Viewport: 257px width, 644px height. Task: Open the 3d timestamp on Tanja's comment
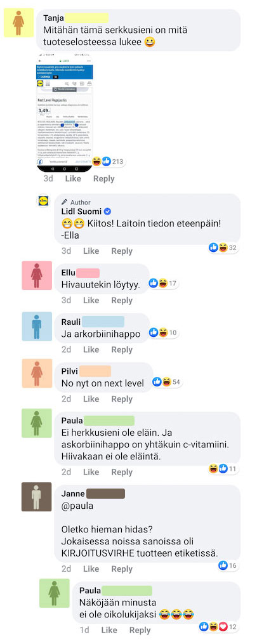(x=48, y=179)
